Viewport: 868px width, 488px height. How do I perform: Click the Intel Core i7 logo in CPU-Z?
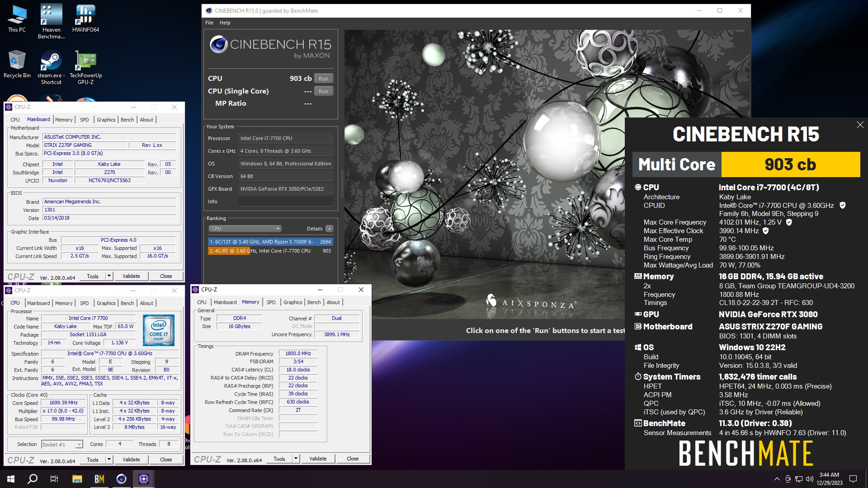159,330
